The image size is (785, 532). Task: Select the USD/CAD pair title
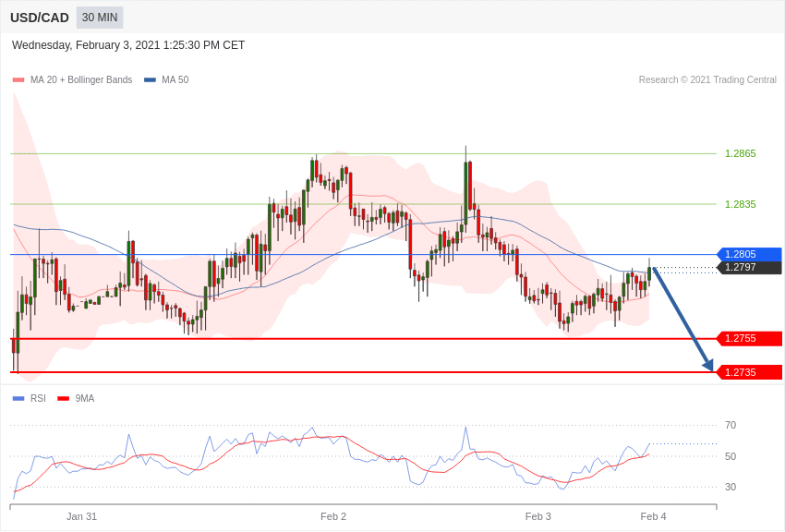(40, 18)
